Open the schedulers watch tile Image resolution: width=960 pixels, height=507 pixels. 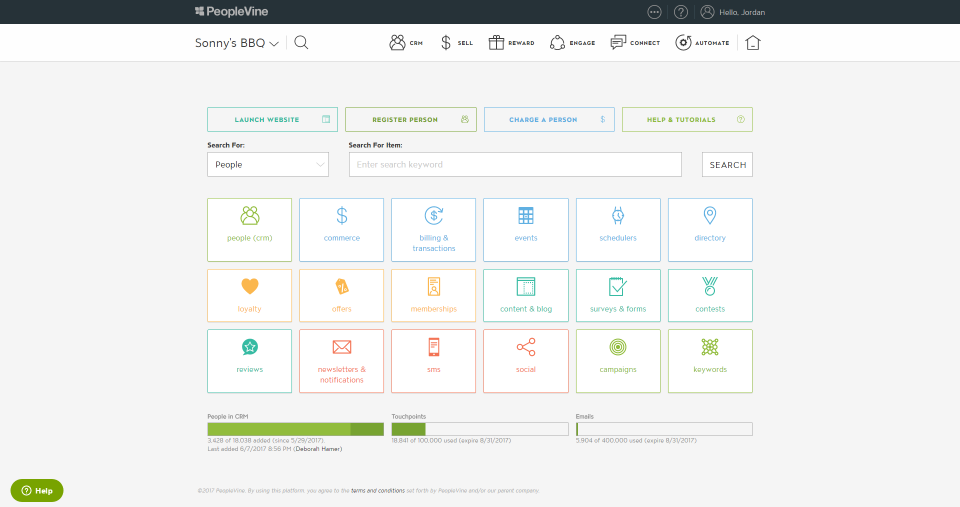pyautogui.click(x=618, y=230)
